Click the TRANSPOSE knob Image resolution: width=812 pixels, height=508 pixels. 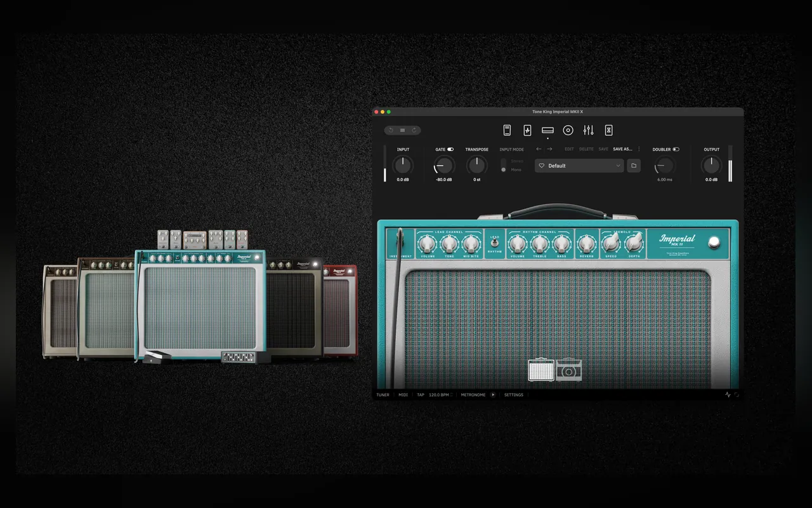tap(476, 166)
